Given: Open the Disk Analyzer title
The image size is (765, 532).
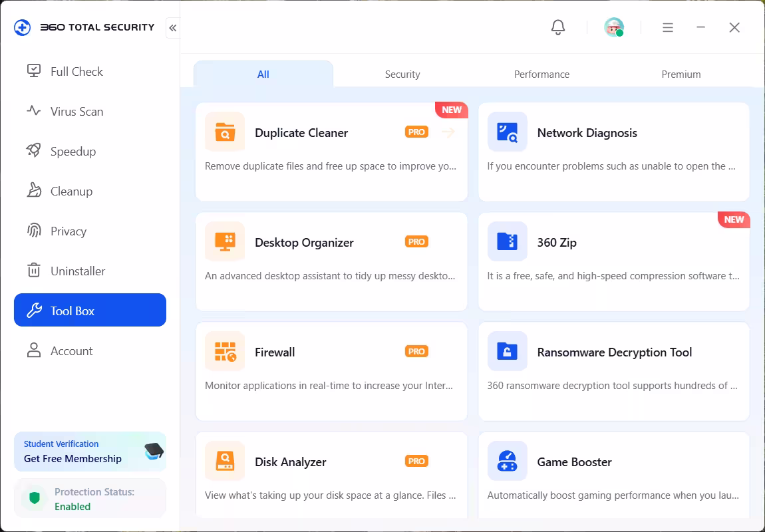Looking at the screenshot, I should pyautogui.click(x=290, y=462).
